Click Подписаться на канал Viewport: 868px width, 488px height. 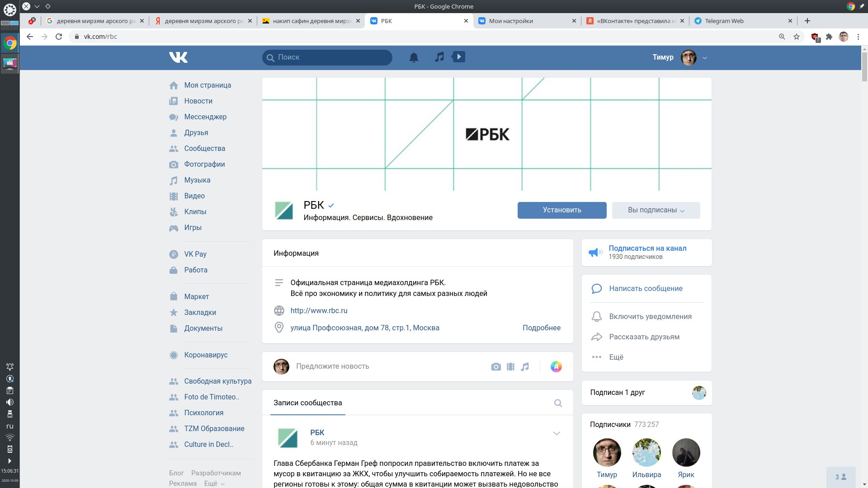tap(647, 248)
